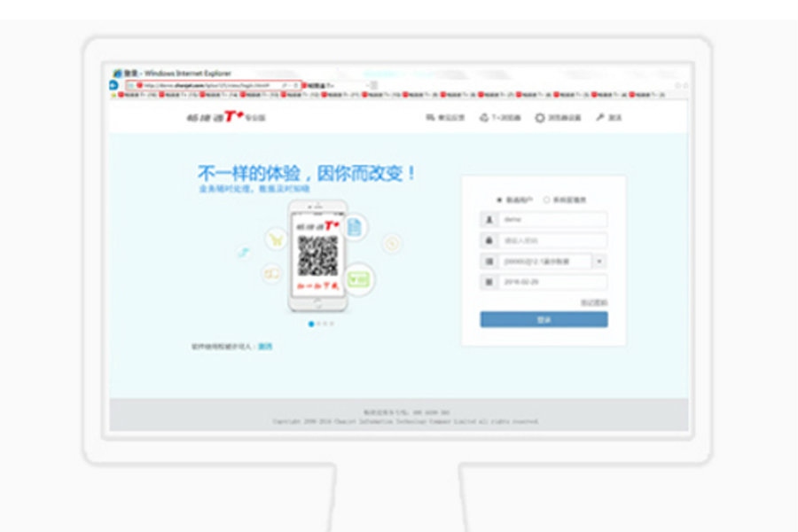
Task: Open the first header link with chat icon
Action: [445, 118]
